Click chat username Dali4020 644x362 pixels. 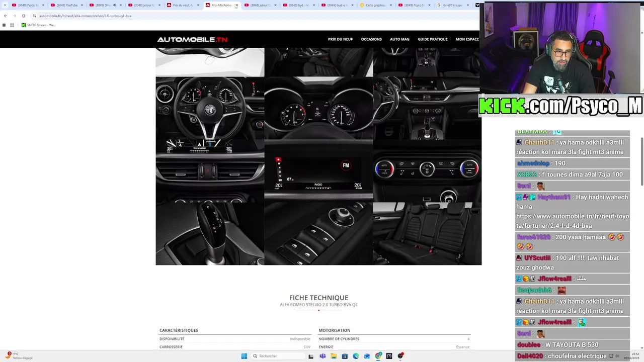coord(530,356)
